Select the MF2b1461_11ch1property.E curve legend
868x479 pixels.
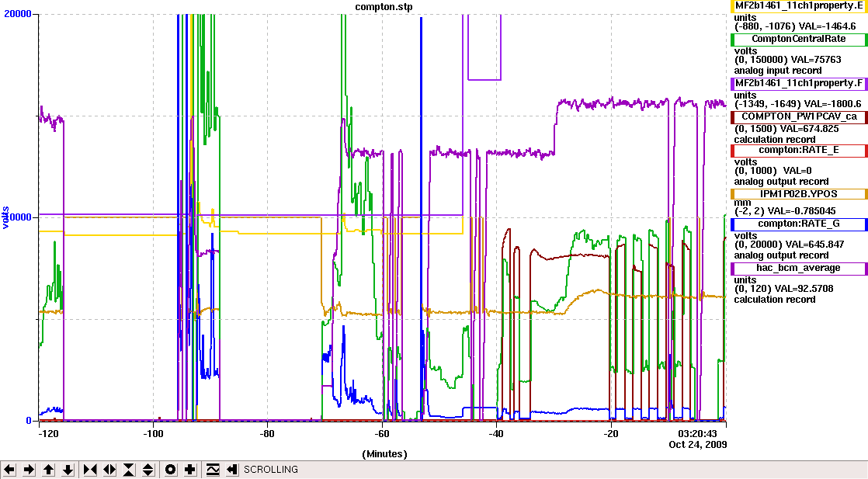tap(799, 6)
